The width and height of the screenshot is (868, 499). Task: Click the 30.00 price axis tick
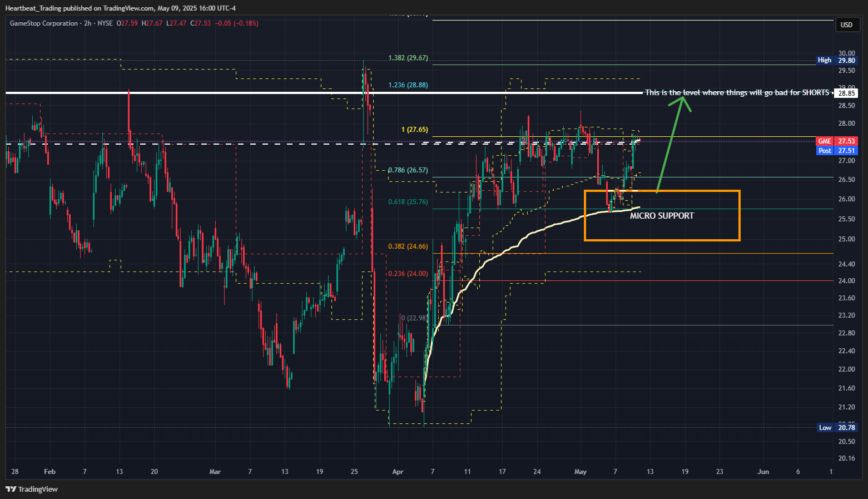tap(847, 53)
